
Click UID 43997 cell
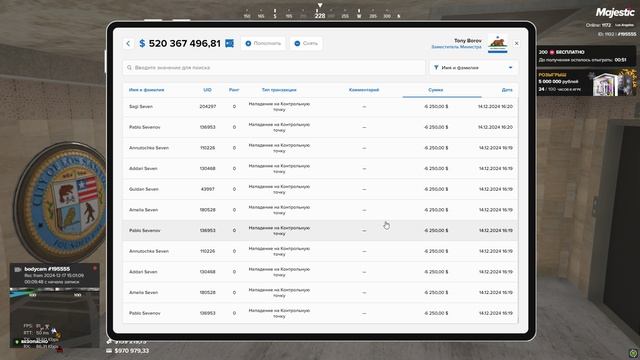pos(208,189)
